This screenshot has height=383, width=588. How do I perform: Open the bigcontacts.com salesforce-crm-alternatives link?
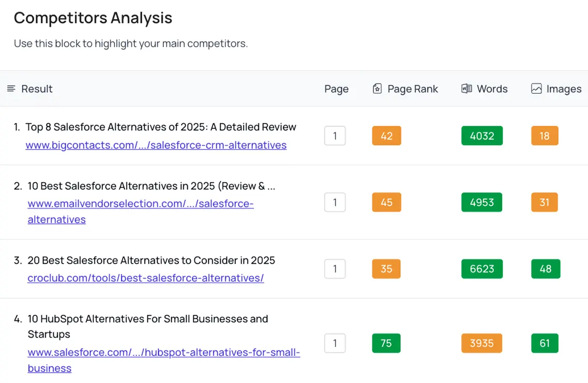(156, 145)
